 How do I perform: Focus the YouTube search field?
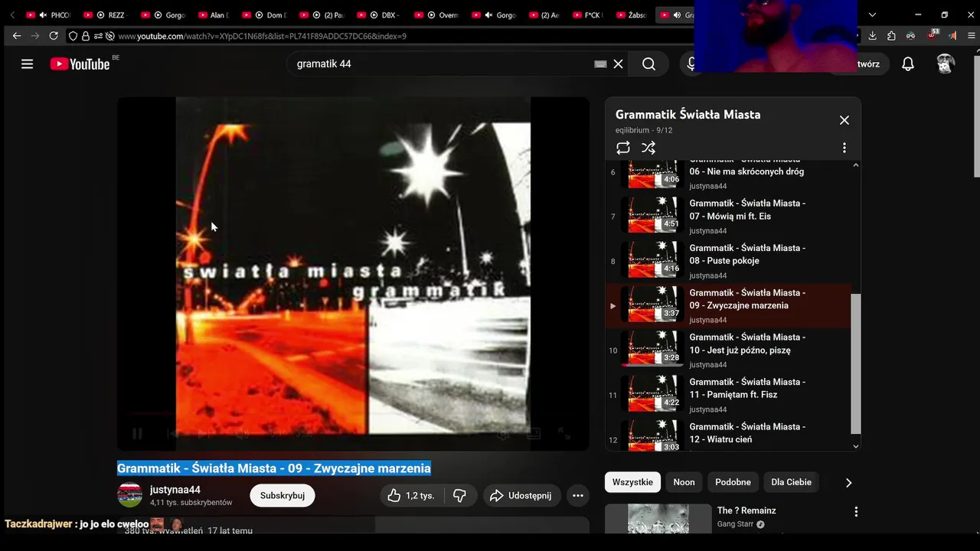click(440, 64)
